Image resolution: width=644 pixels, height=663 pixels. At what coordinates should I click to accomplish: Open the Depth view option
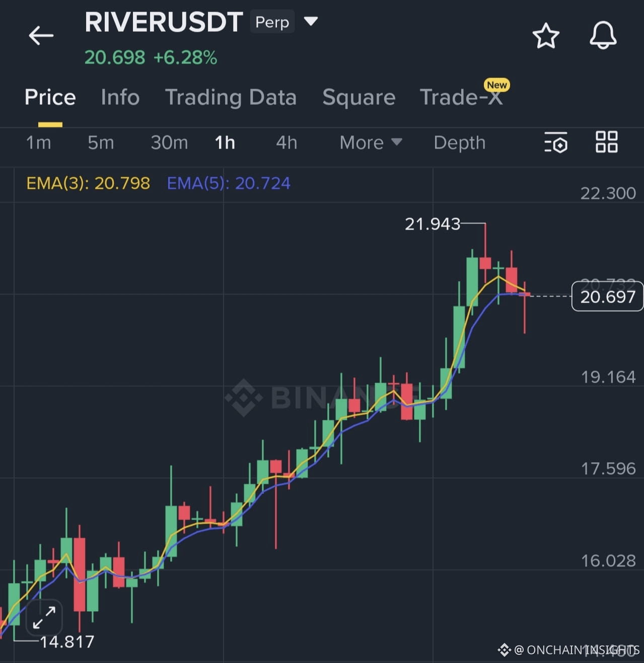(459, 143)
